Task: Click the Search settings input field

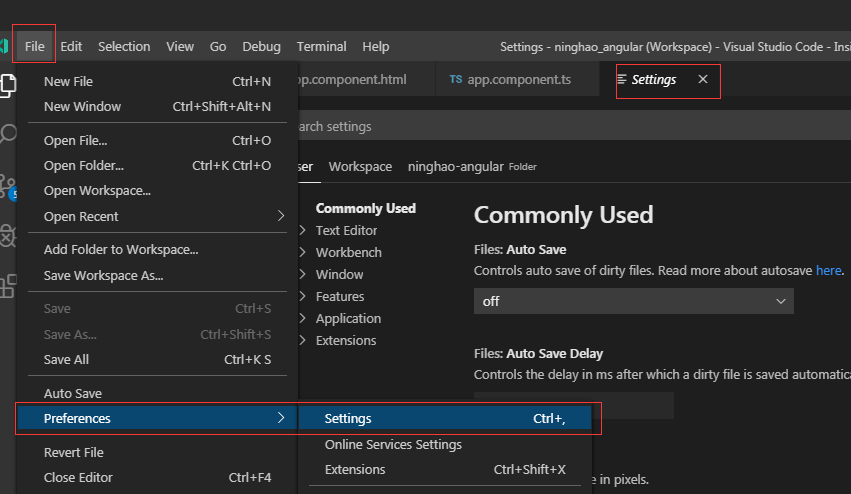Action: coord(574,126)
